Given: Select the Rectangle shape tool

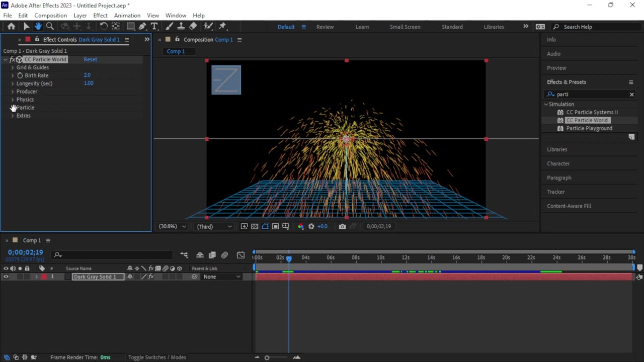Looking at the screenshot, I should click(130, 27).
